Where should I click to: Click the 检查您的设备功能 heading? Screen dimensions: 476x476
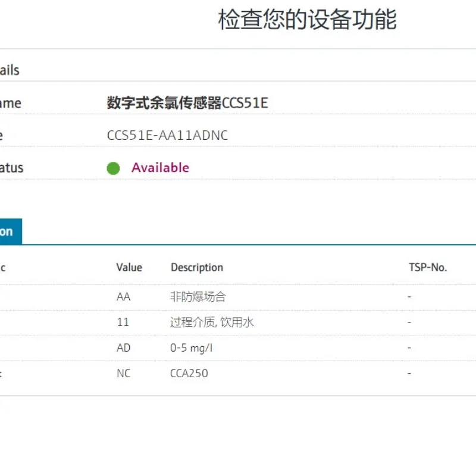tap(308, 20)
